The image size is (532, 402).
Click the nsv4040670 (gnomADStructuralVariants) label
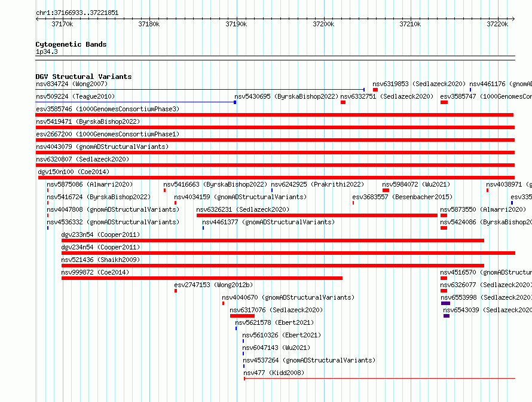tap(288, 297)
